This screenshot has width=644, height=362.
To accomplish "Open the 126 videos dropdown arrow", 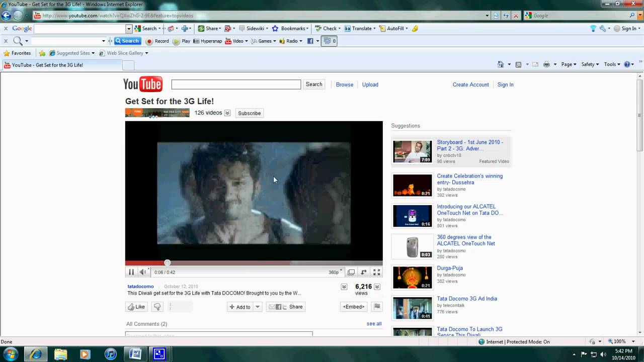I will tap(227, 113).
